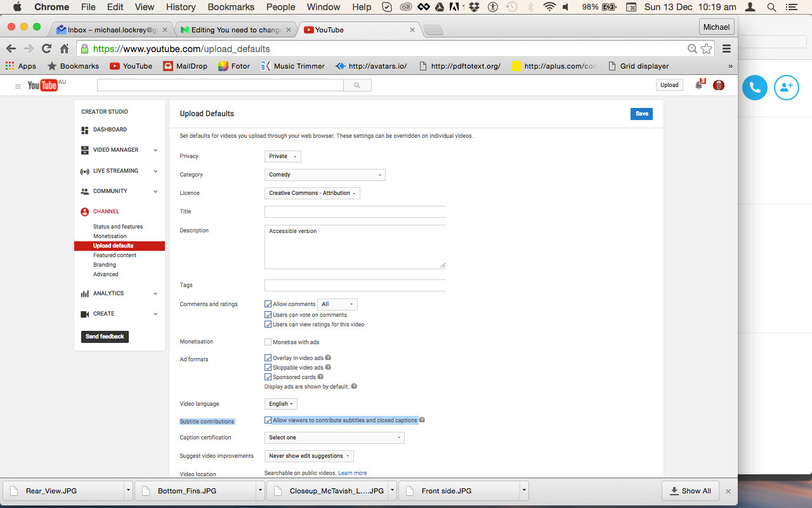Image resolution: width=812 pixels, height=508 pixels.
Task: Click the Dropbox menu bar icon
Action: 474,7
